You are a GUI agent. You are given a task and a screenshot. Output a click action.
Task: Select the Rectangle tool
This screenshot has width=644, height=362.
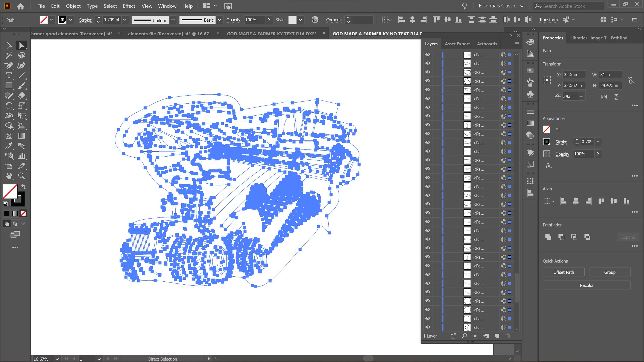pos(9,85)
